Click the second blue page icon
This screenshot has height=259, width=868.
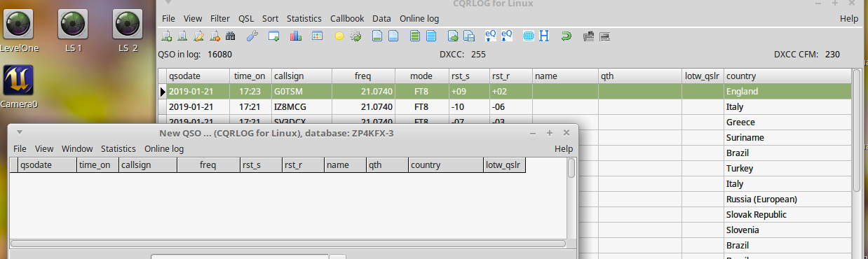point(393,36)
